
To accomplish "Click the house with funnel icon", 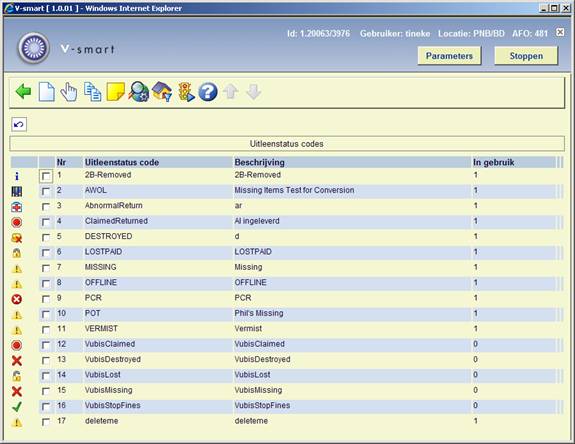I will 162,92.
